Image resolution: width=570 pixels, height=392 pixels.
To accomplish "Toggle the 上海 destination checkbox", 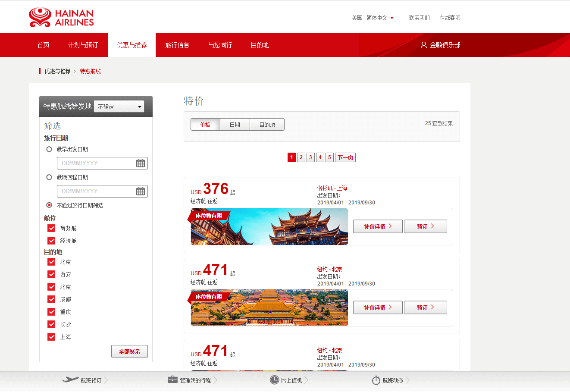I will [51, 337].
